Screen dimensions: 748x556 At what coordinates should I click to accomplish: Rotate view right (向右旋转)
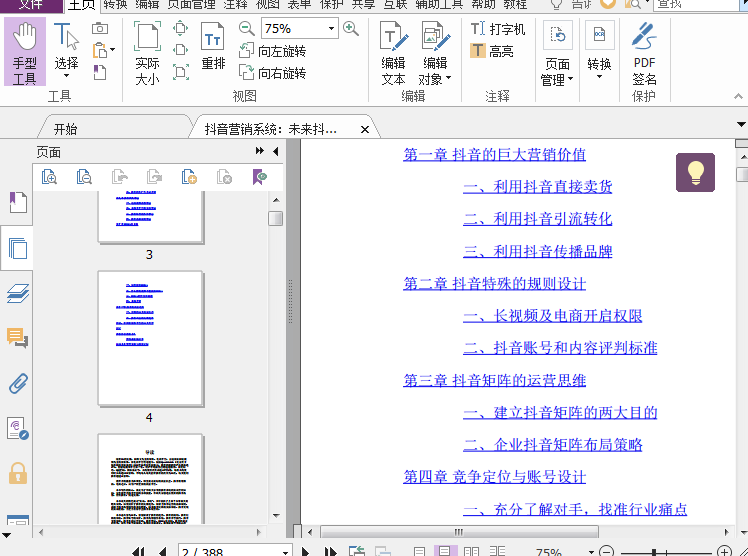pyautogui.click(x=272, y=72)
